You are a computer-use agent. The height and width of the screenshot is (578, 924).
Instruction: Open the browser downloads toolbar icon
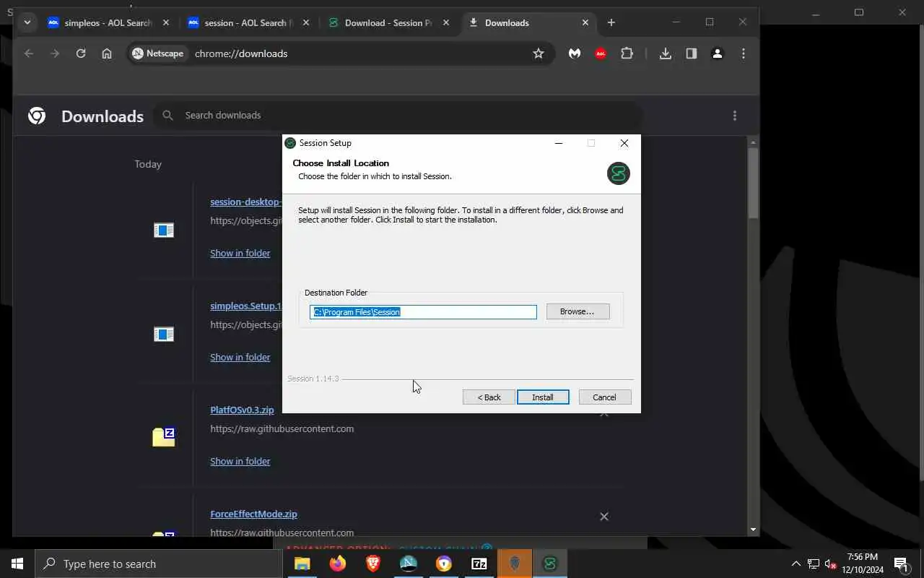pyautogui.click(x=666, y=53)
